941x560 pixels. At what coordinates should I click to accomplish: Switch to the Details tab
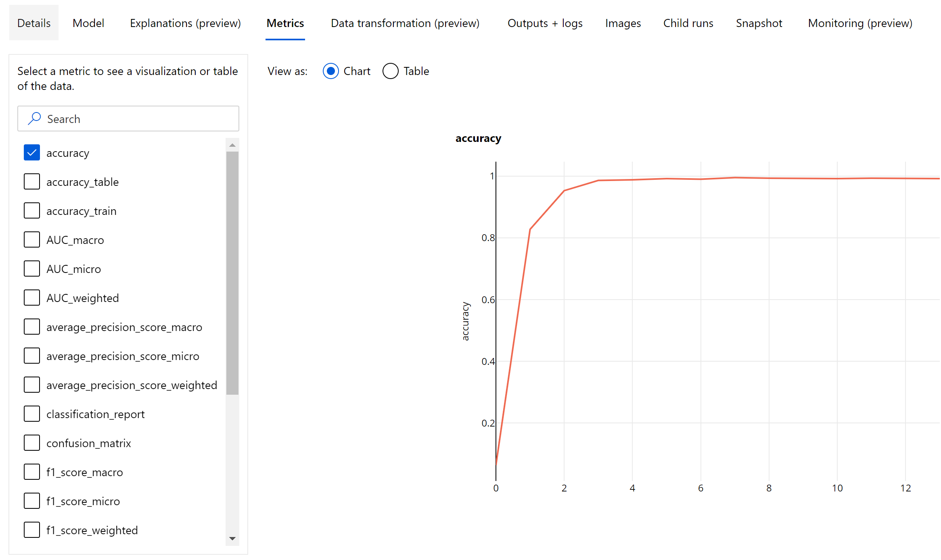[x=33, y=23]
